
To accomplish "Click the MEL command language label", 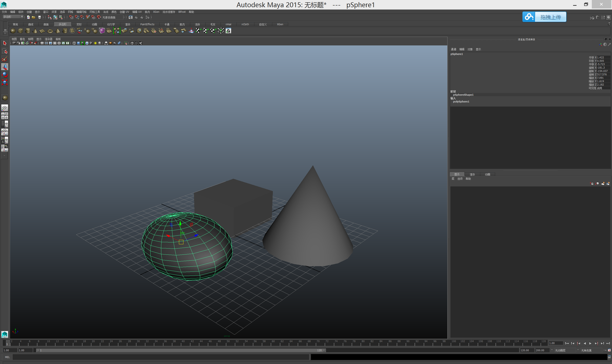I will [7, 357].
